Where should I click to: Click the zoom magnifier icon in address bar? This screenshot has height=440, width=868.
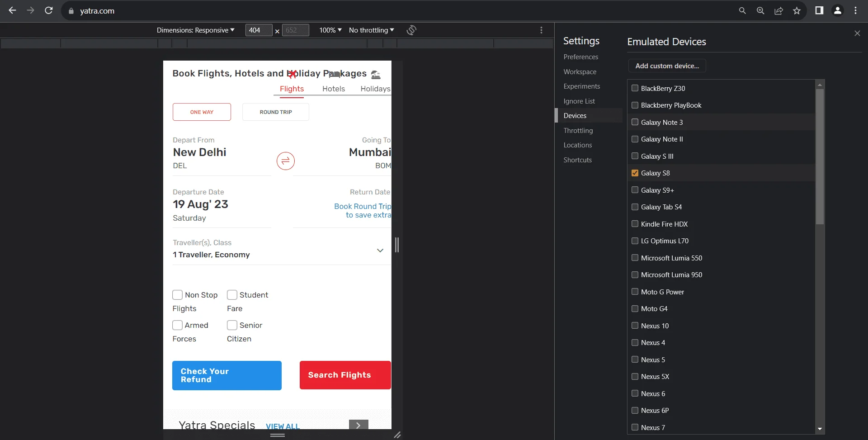(x=760, y=10)
